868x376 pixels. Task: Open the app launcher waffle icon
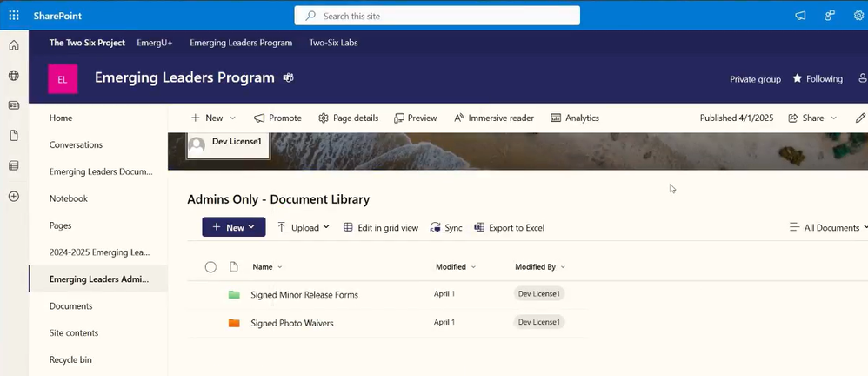(14, 16)
